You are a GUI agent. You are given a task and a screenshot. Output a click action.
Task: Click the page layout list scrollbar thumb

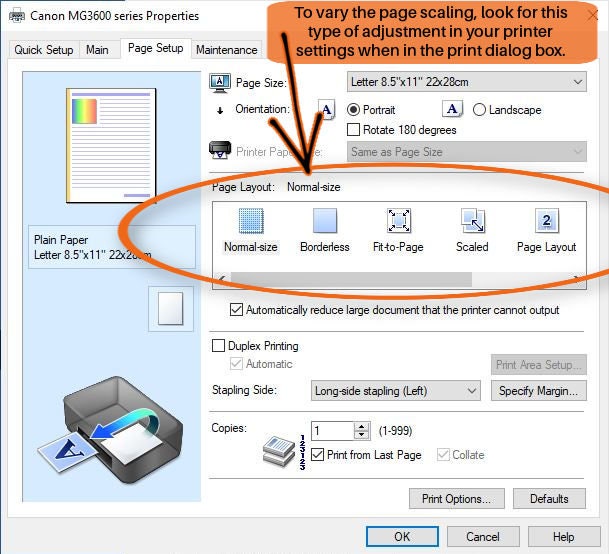(x=351, y=279)
